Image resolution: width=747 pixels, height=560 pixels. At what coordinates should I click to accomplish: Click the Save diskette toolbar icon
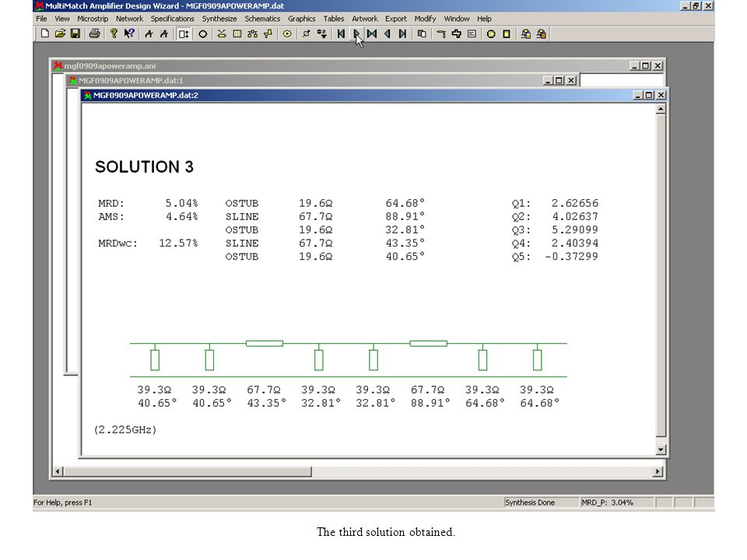coord(75,33)
